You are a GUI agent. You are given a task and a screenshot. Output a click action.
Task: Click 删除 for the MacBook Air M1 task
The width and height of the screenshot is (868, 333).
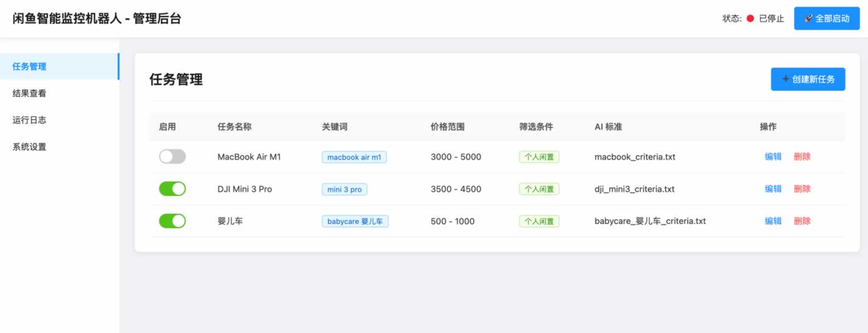tap(802, 156)
